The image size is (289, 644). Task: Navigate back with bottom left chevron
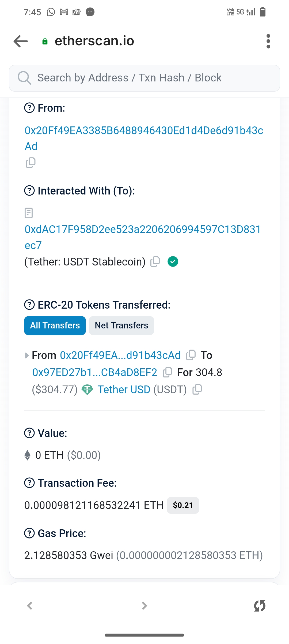tap(30, 606)
